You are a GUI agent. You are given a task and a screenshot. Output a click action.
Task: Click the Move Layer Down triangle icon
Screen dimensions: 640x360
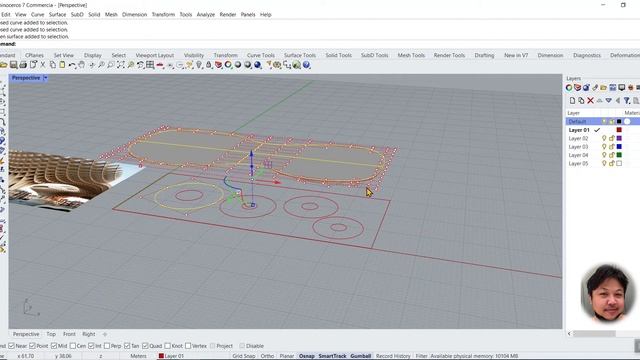[609, 100]
